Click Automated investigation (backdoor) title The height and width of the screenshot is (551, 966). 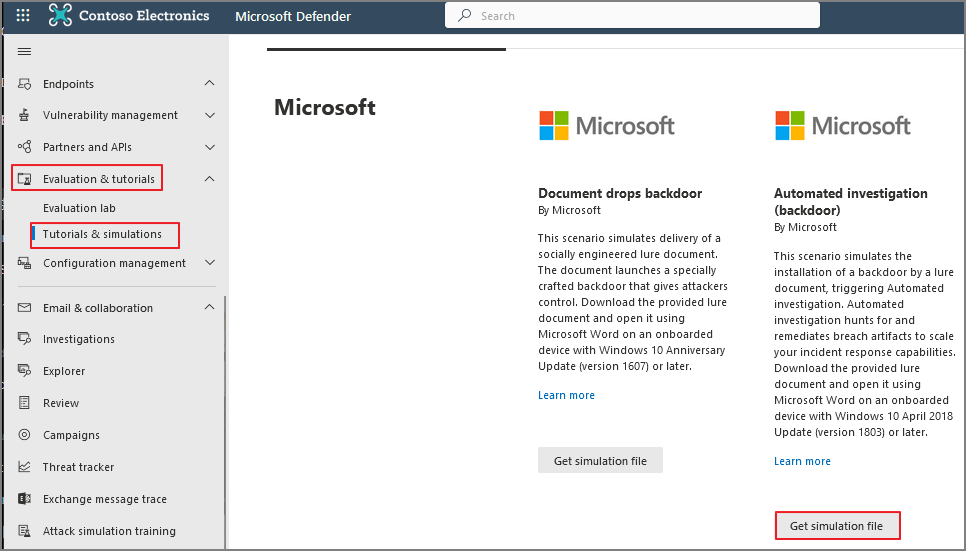point(850,202)
